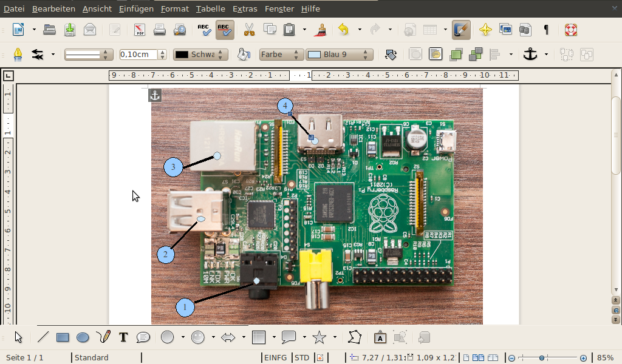The image size is (622, 364).
Task: Select single-page view layout icon
Action: (x=466, y=358)
